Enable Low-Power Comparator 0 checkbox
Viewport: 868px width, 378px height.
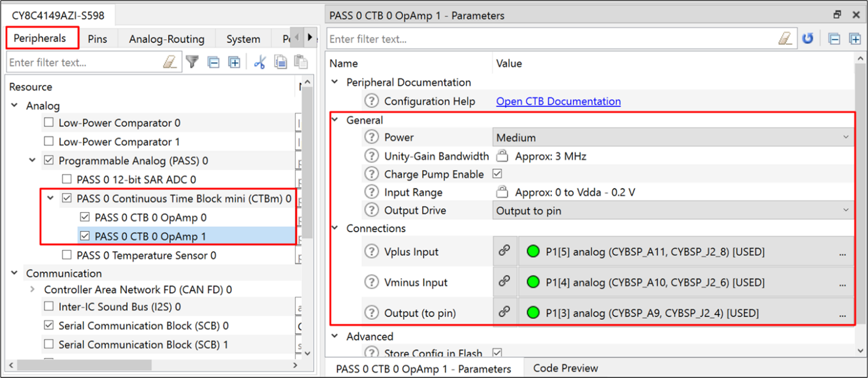click(49, 123)
